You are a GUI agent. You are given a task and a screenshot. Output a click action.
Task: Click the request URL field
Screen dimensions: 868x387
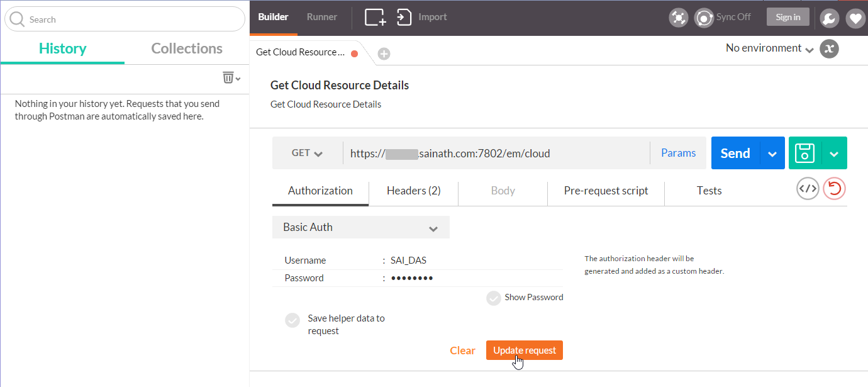[x=496, y=153]
